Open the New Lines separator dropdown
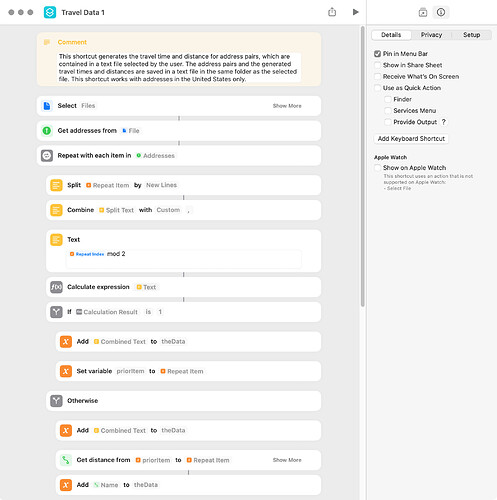497x500 pixels. click(x=161, y=185)
